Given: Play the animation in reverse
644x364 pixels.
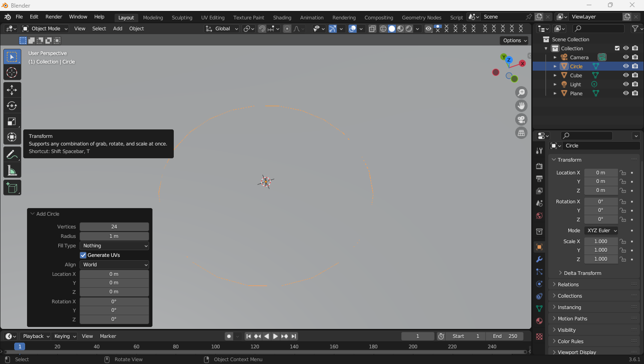Looking at the screenshot, I should point(266,336).
